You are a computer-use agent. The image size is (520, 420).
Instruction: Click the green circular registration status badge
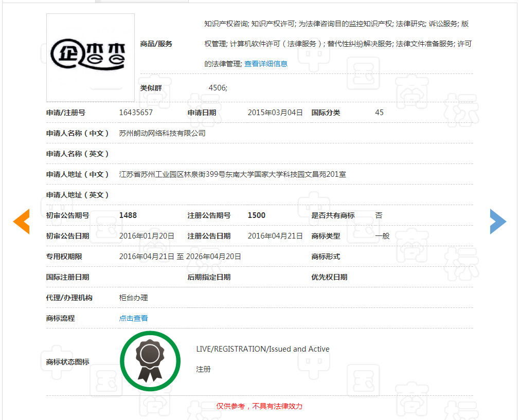[x=150, y=361]
